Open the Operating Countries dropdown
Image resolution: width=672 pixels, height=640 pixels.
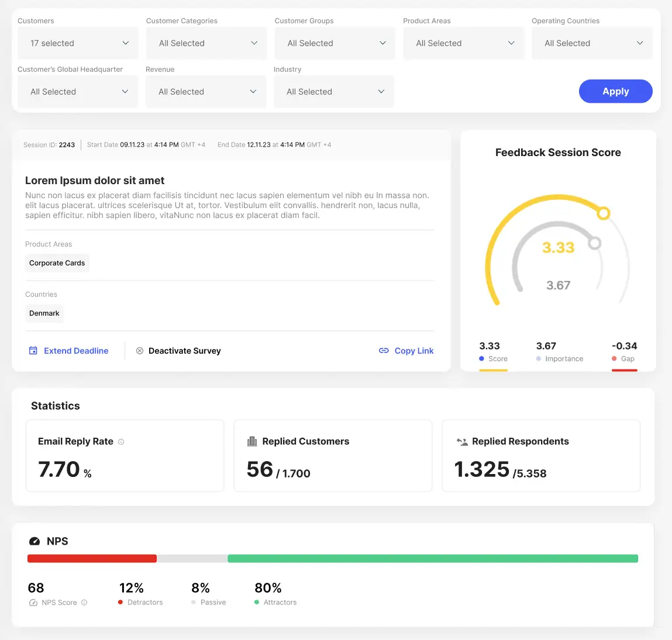tap(592, 43)
